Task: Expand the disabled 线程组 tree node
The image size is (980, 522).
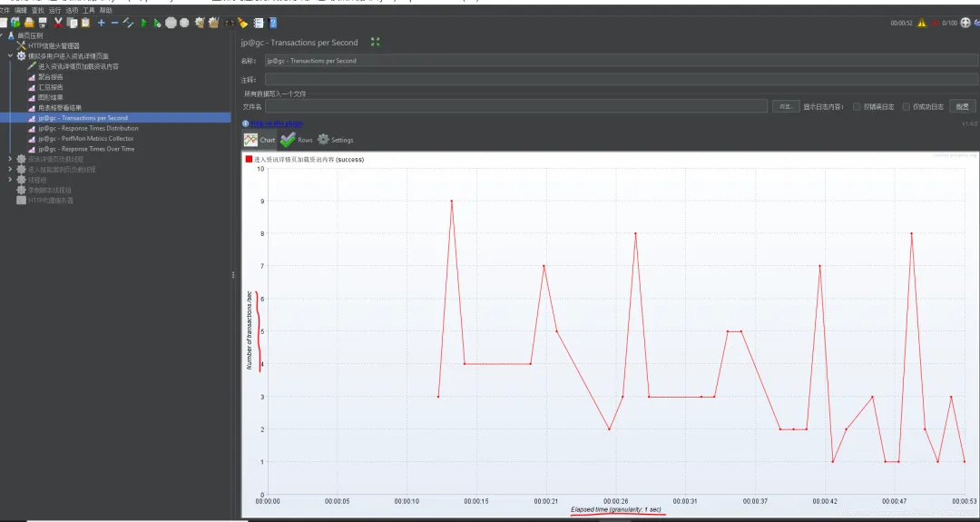Action: tap(10, 180)
